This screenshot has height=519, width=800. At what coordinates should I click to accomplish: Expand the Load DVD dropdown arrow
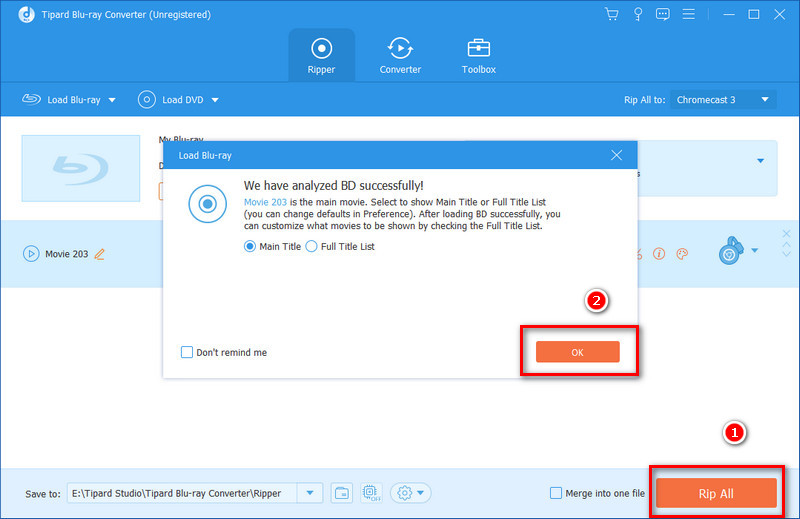point(215,100)
